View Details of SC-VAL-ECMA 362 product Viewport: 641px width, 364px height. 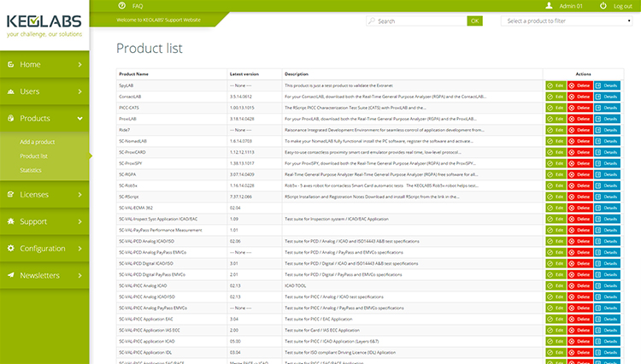607,208
